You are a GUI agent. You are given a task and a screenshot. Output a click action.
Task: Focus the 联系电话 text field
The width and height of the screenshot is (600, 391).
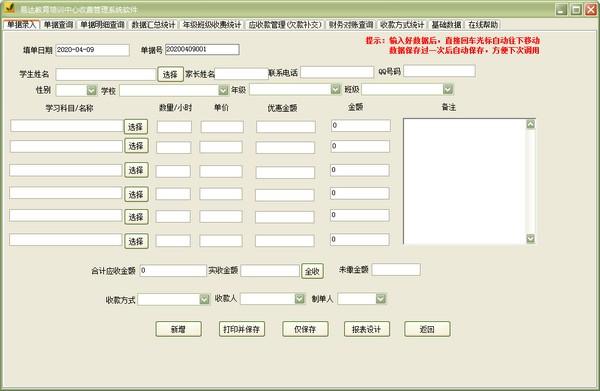point(337,72)
